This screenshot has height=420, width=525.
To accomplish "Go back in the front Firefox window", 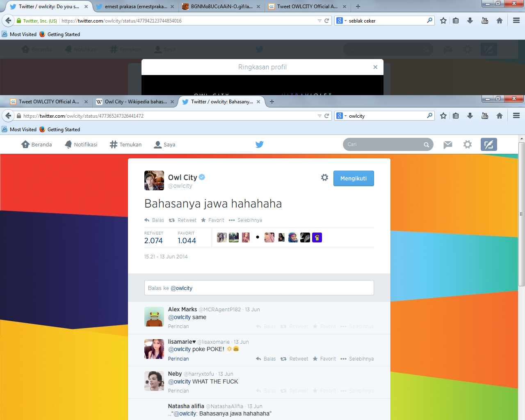I will 8,116.
